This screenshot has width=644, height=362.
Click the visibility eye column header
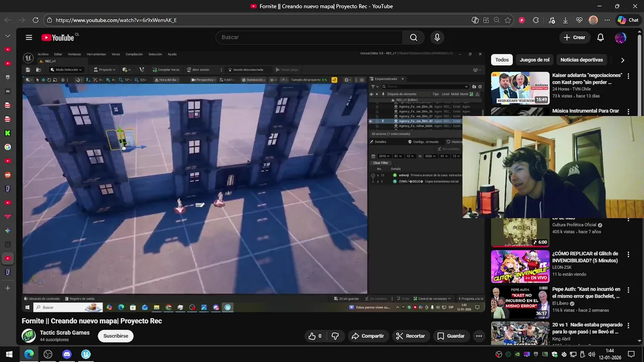pyautogui.click(x=371, y=94)
